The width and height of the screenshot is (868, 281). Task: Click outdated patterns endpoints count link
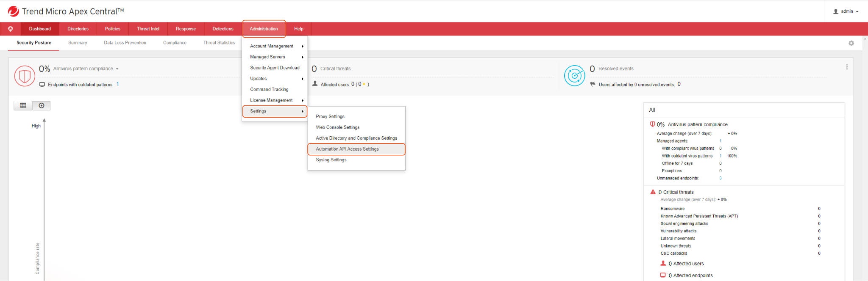click(117, 84)
